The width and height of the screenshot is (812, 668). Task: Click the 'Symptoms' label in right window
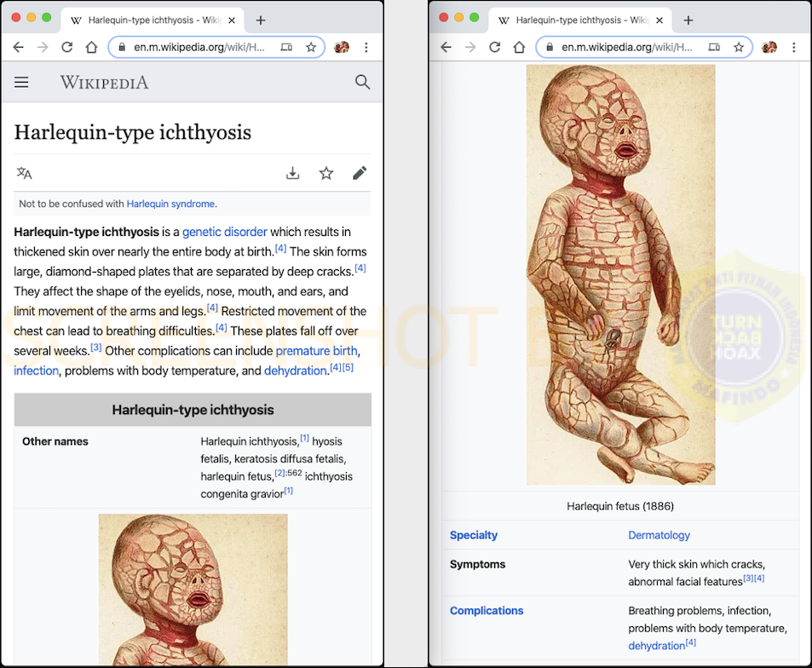click(x=477, y=564)
